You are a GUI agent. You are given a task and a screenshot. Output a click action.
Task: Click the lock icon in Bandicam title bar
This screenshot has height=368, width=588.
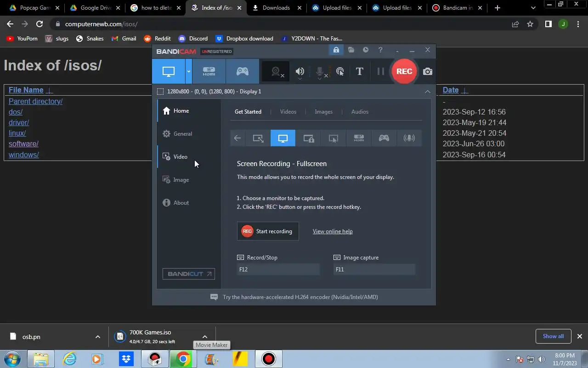click(336, 50)
